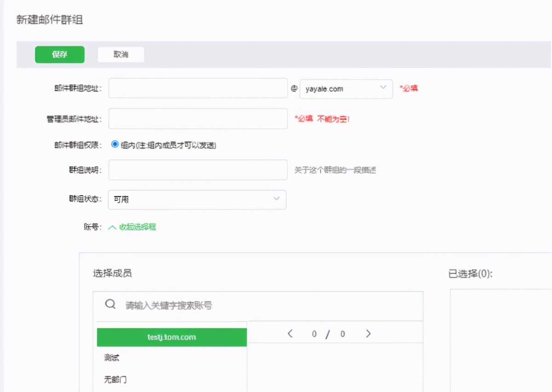Viewport: 552px width, 392px height.
Task: Click the @ symbol beside the group address field
Action: [x=294, y=88]
